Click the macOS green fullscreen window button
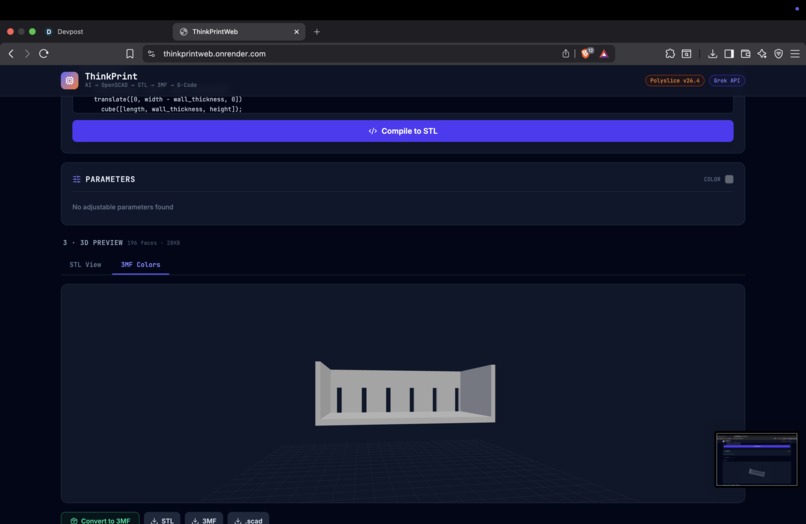806x524 pixels. [x=32, y=31]
